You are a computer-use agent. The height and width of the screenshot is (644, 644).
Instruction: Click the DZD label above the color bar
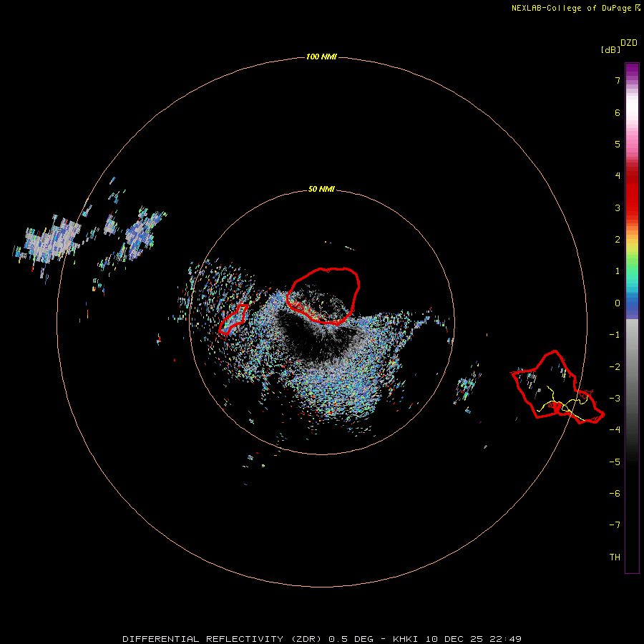[629, 43]
